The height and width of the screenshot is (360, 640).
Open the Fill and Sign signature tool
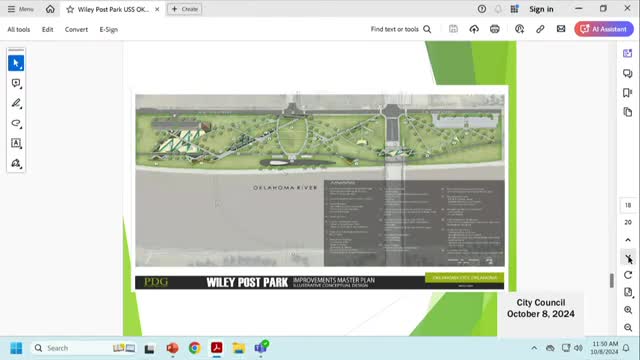[x=16, y=163]
